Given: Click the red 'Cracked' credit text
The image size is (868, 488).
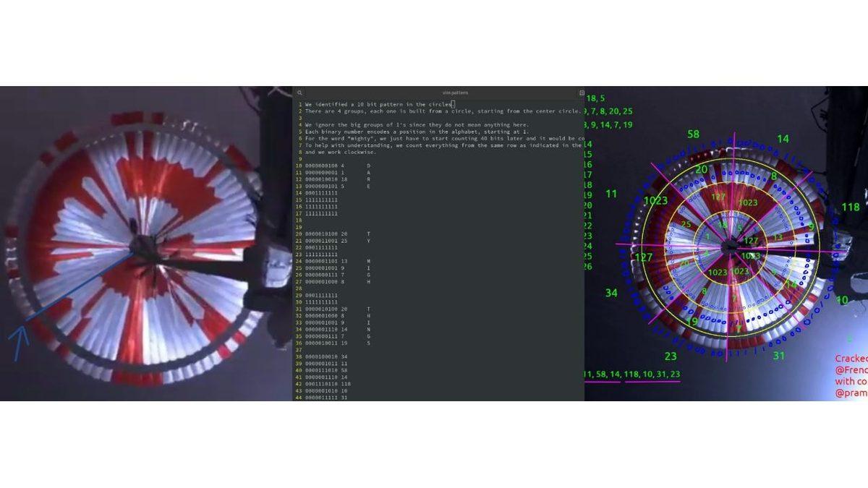Looking at the screenshot, I should 851,359.
